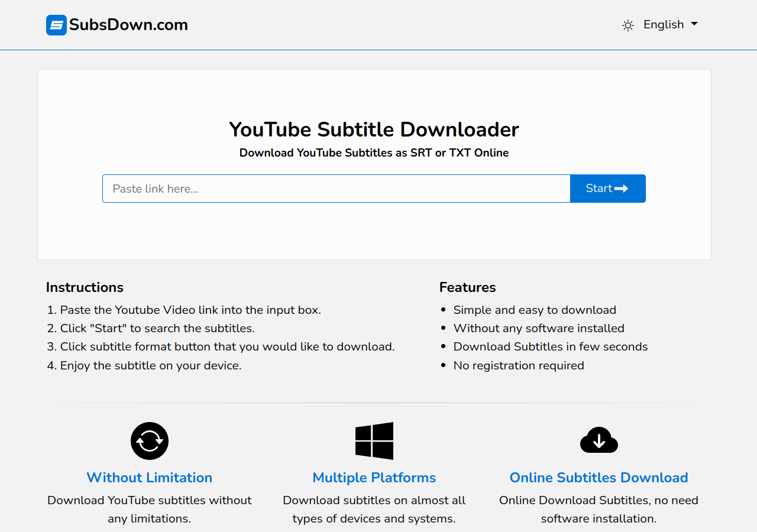Click the Without Limitation sync arrows icon
757x532 pixels.
point(150,441)
